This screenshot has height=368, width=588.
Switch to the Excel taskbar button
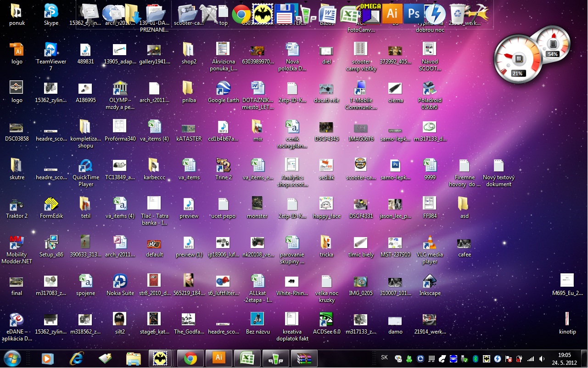[x=247, y=358]
